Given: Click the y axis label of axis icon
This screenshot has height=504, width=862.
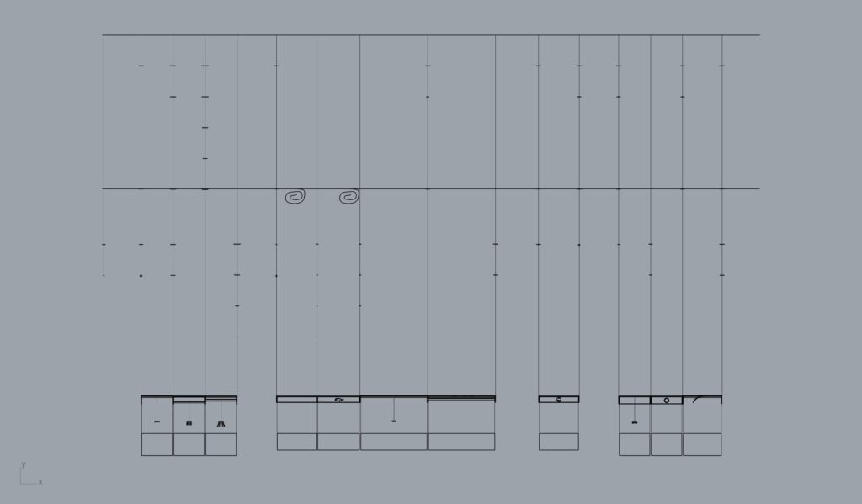Looking at the screenshot, I should (23, 464).
